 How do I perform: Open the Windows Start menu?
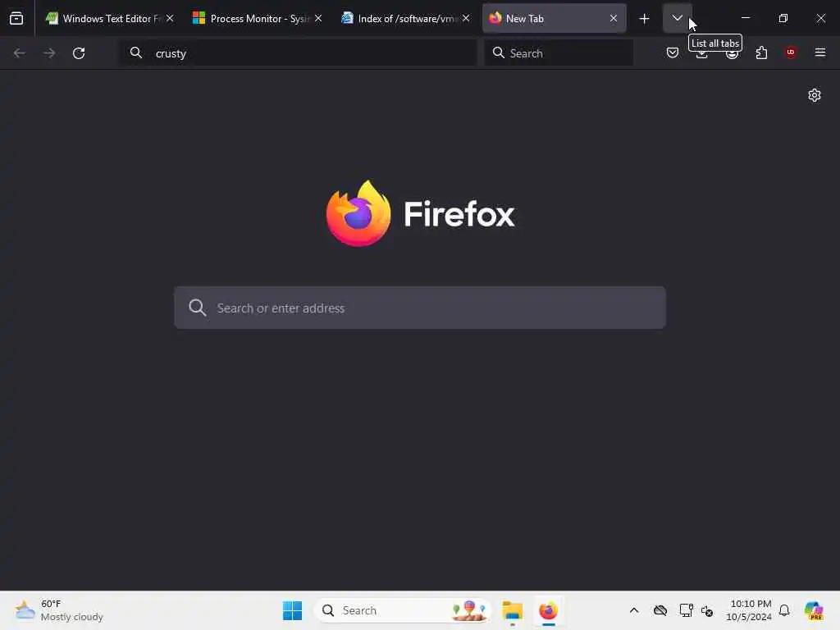[x=293, y=610]
